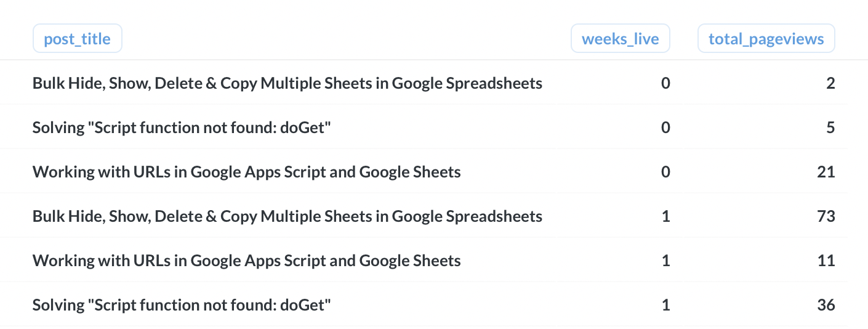Screen dimensions: 868x329
Task: Click the total_pageviews cell showing 2
Action: pyautogui.click(x=830, y=83)
